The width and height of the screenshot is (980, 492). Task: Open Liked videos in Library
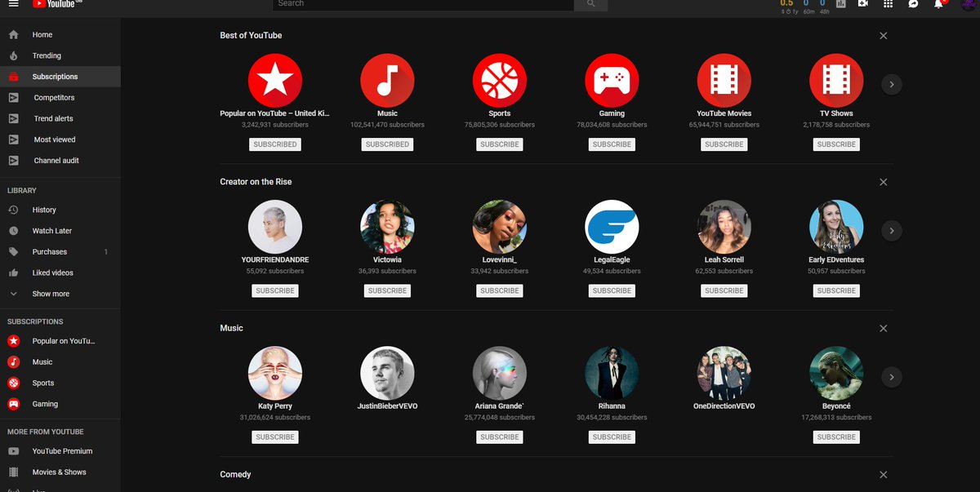point(60,273)
